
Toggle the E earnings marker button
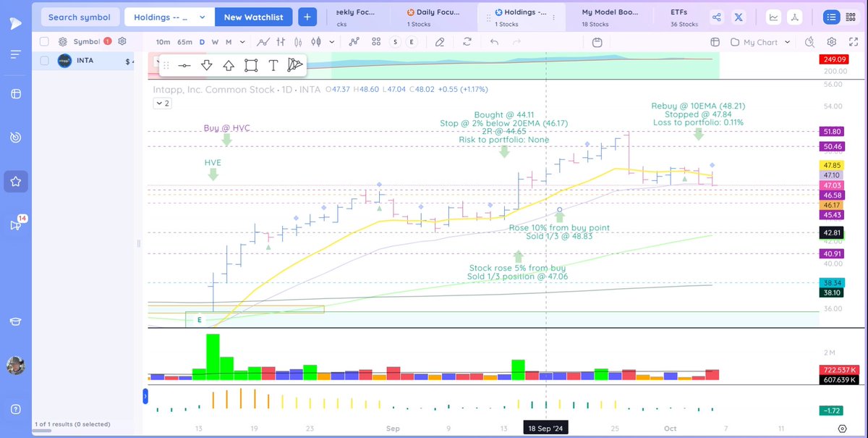point(412,42)
